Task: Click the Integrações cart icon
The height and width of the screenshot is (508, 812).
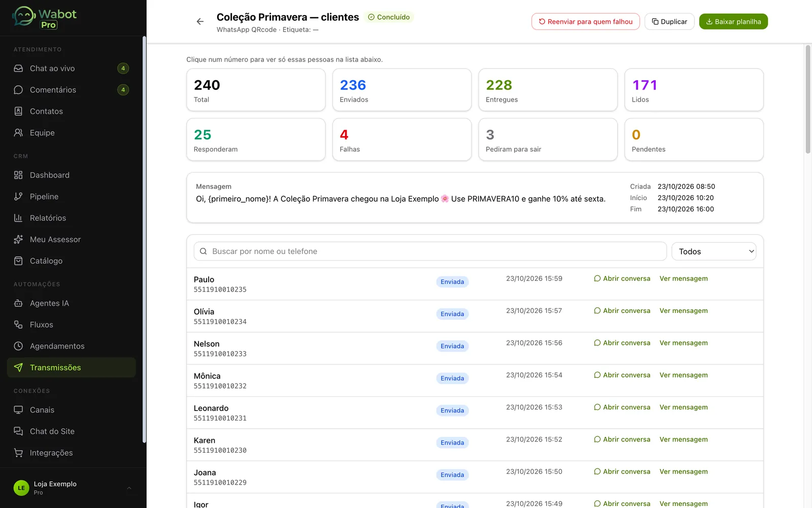Action: point(18,453)
